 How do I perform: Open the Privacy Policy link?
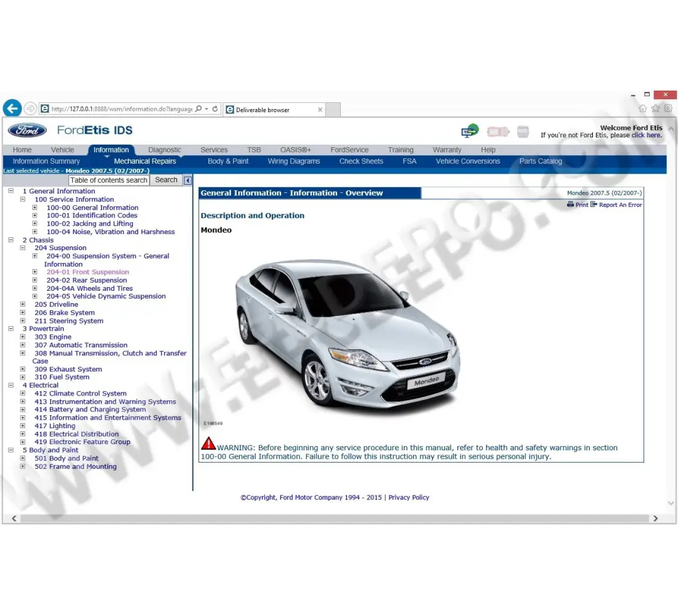pyautogui.click(x=409, y=498)
